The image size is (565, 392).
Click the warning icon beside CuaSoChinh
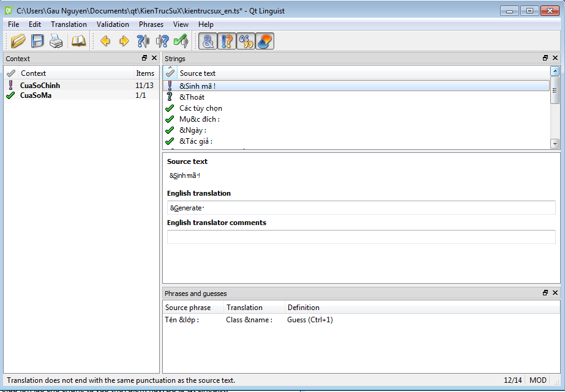[11, 85]
